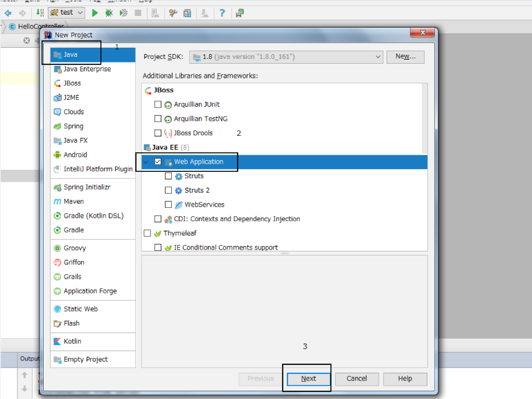The height and width of the screenshot is (399, 532).
Task: Open the Project SDK combo box
Action: pos(286,57)
